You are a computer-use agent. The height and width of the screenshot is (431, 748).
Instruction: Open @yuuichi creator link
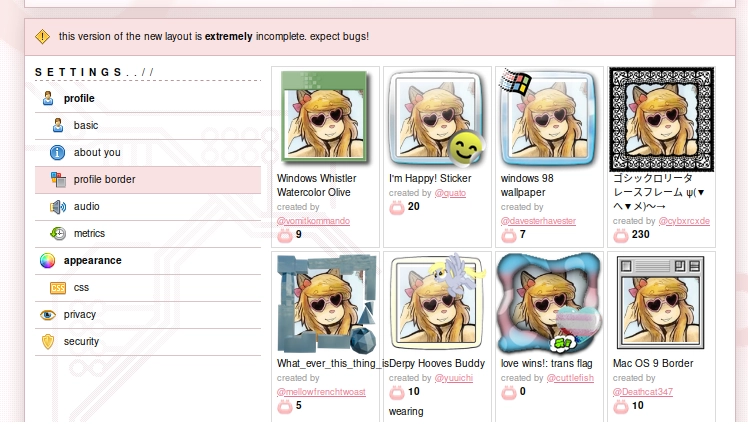point(453,378)
